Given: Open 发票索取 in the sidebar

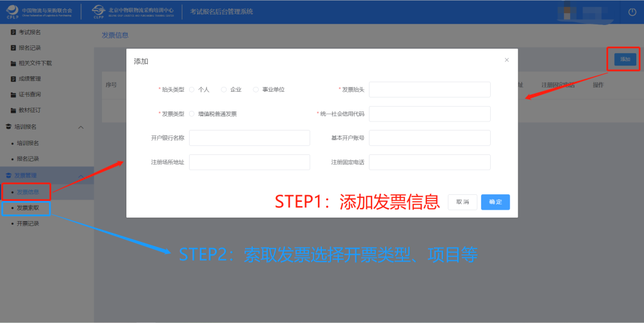Looking at the screenshot, I should [x=28, y=208].
